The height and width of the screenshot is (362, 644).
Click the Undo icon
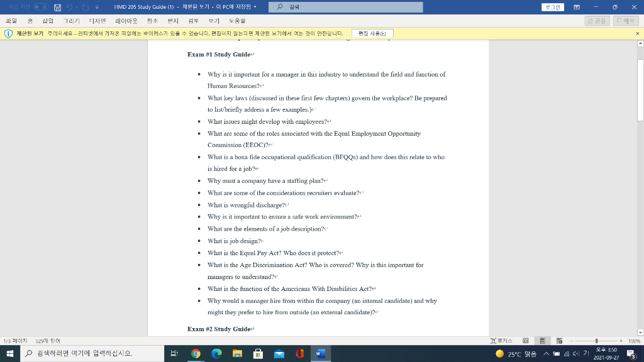pos(69,7)
